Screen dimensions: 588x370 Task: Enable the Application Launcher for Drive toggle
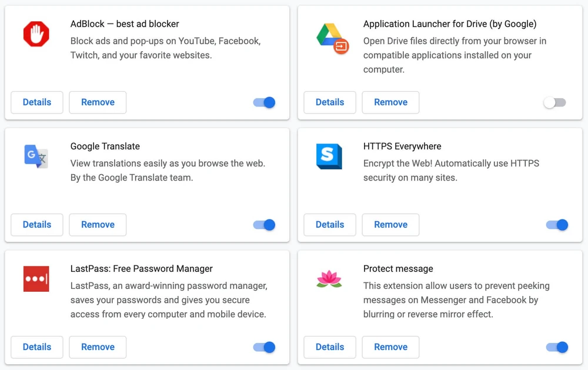click(554, 102)
